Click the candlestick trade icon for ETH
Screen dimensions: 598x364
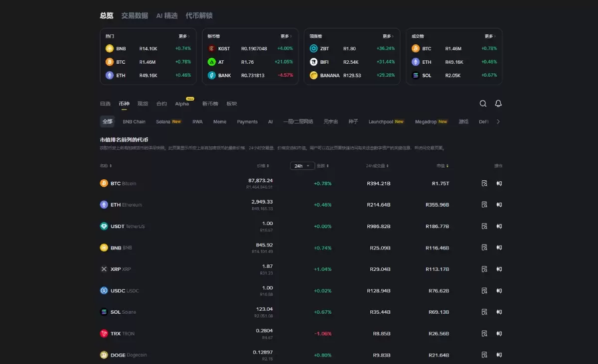coord(499,205)
